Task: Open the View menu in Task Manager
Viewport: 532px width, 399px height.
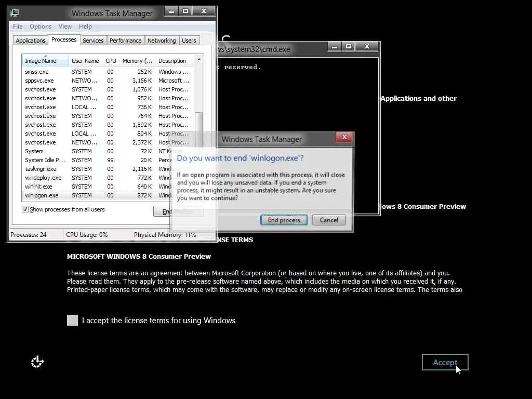Action: 65,26
